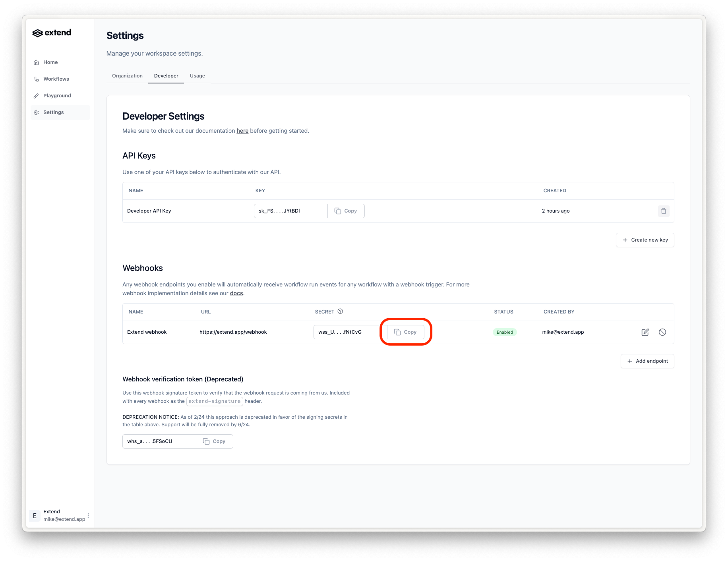
Task: Click the extend logo in sidebar
Action: click(52, 33)
